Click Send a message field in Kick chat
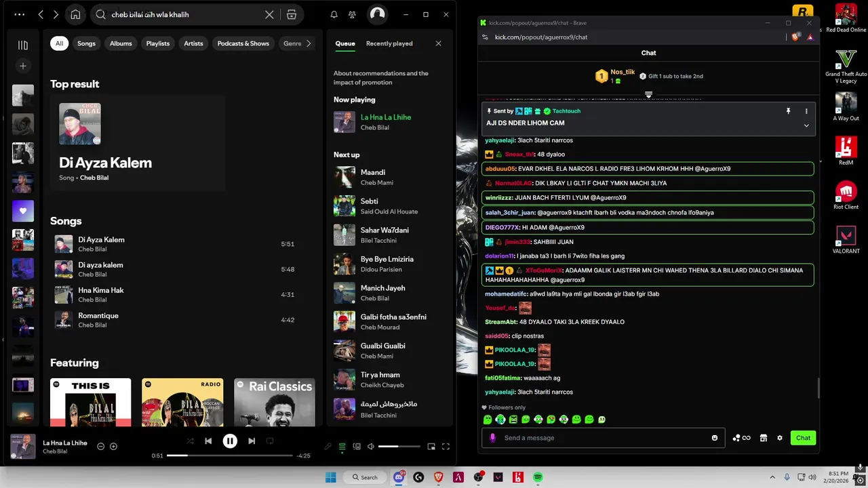Screen dimensions: 868x488 604,438
